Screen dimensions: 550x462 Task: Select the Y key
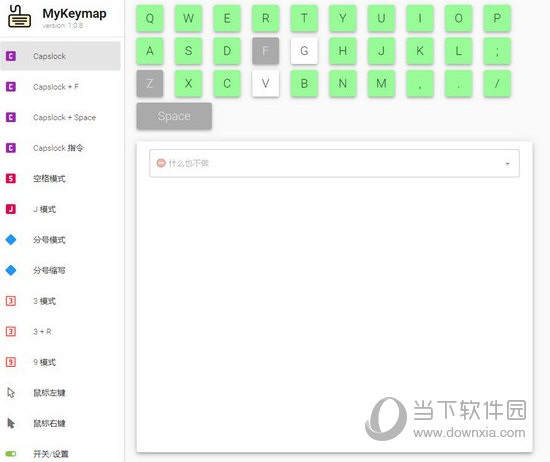pos(343,18)
